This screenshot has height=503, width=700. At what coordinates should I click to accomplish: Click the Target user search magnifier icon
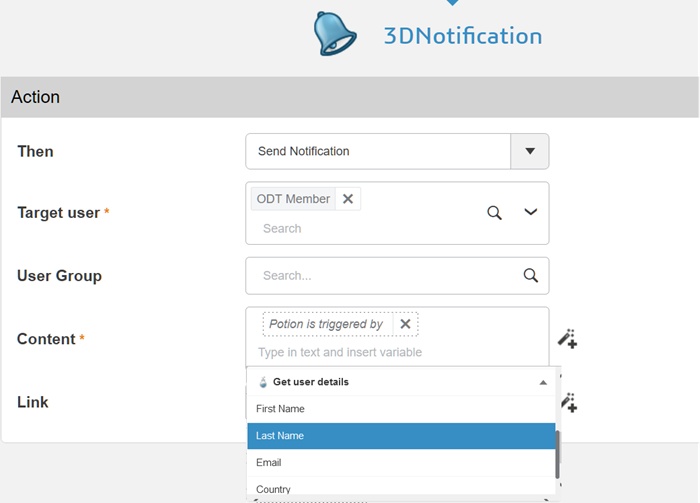pos(494,212)
